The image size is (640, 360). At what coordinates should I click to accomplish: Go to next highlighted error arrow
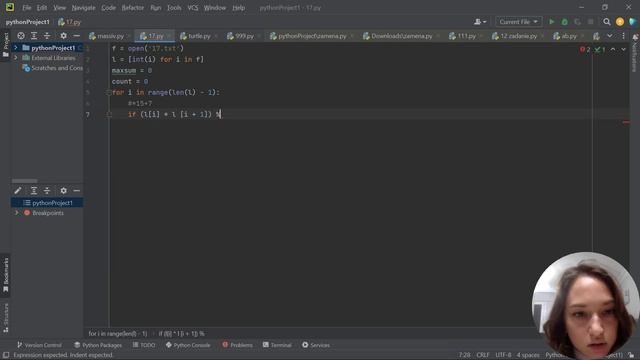pyautogui.click(x=623, y=49)
